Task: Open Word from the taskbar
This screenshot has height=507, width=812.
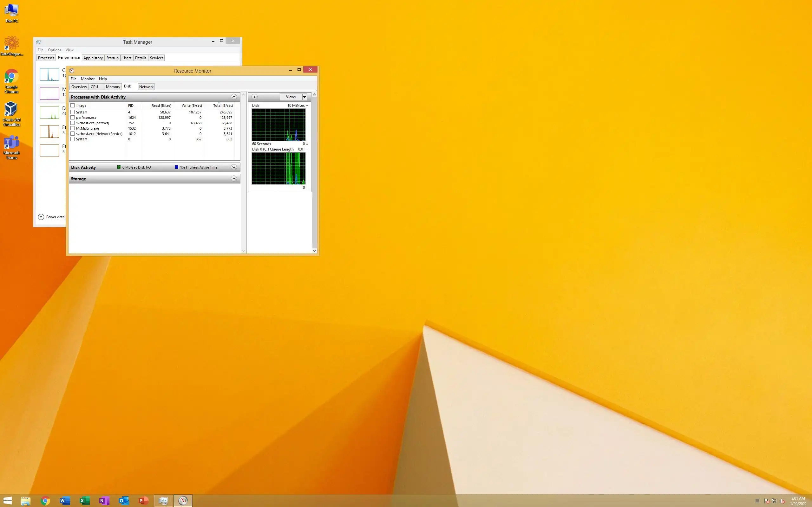Action: coord(64,501)
